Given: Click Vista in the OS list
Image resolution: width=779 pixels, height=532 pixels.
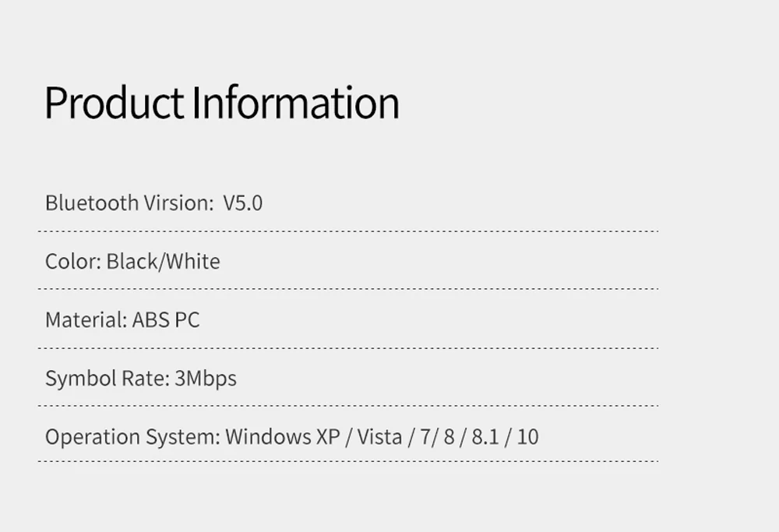Looking at the screenshot, I should (379, 437).
